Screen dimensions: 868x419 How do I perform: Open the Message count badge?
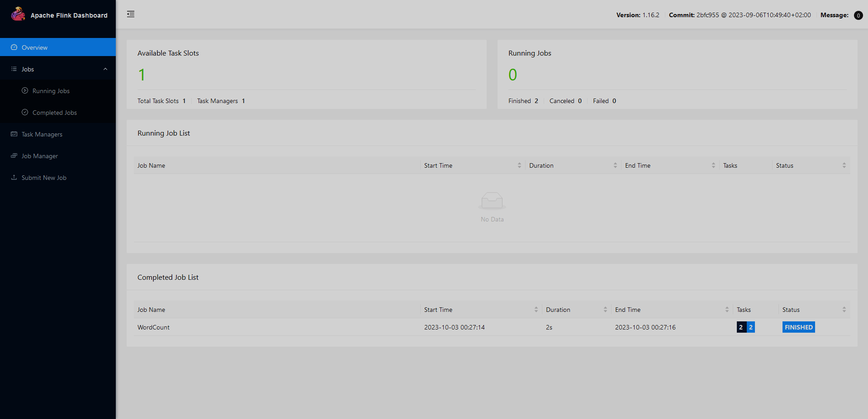[858, 15]
